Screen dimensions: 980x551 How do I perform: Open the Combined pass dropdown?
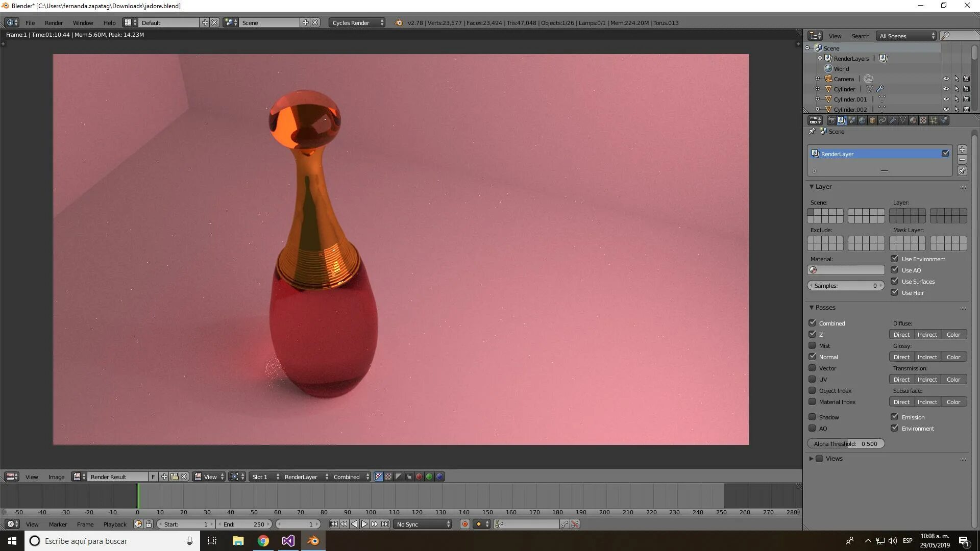click(351, 477)
